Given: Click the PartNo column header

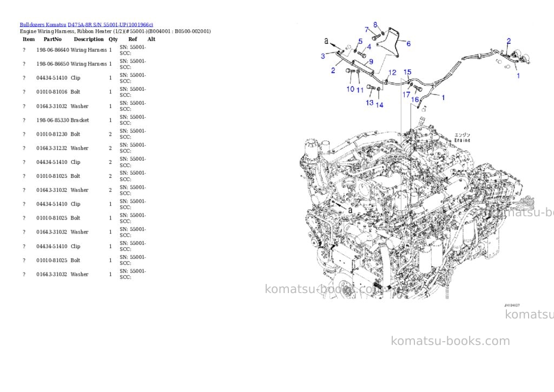Looking at the screenshot, I should (x=52, y=39).
